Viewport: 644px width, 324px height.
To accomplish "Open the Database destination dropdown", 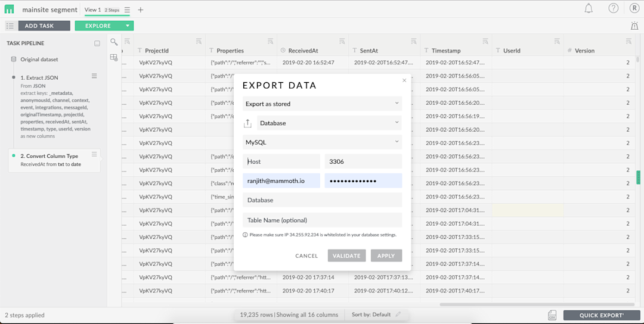I will [x=329, y=123].
